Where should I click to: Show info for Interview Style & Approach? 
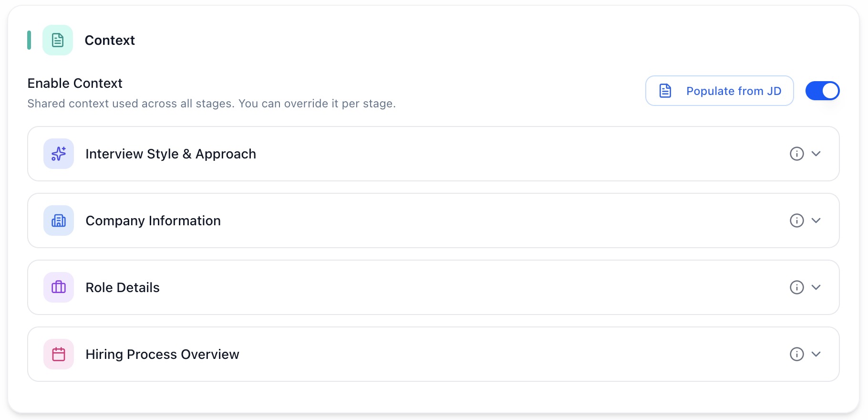796,154
